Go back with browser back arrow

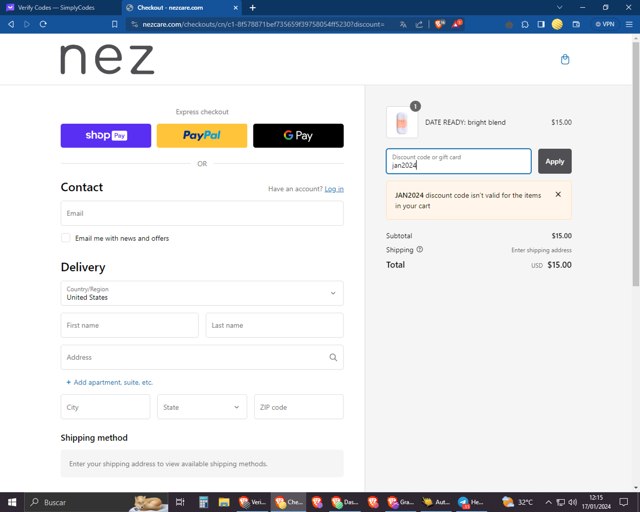(x=11, y=24)
